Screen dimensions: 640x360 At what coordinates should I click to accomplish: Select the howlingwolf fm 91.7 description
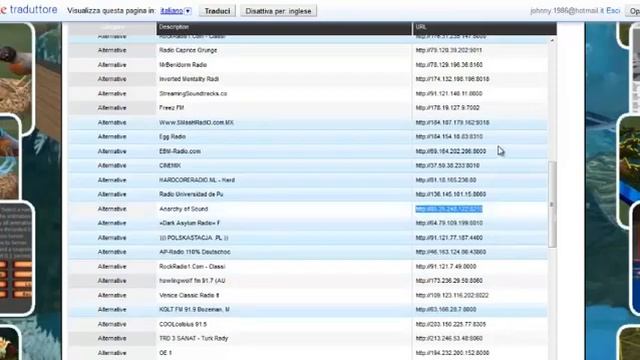(192, 281)
